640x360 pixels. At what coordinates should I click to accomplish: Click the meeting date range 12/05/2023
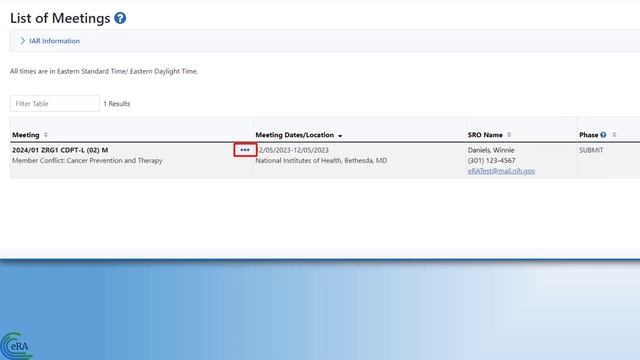point(293,150)
